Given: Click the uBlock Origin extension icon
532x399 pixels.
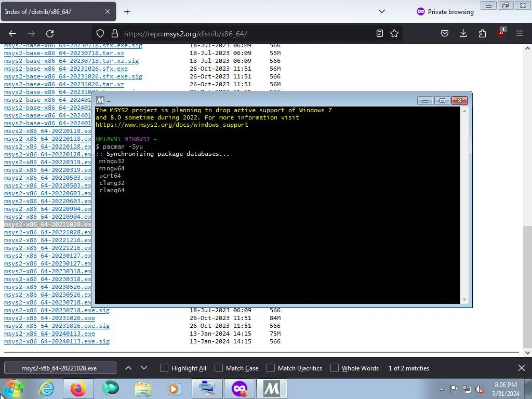Looking at the screenshot, I should click(501, 33).
